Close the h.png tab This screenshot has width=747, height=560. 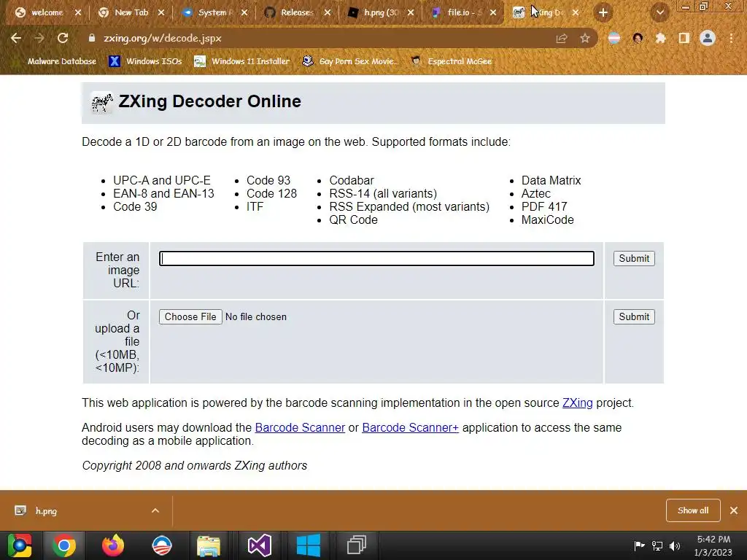pyautogui.click(x=411, y=13)
